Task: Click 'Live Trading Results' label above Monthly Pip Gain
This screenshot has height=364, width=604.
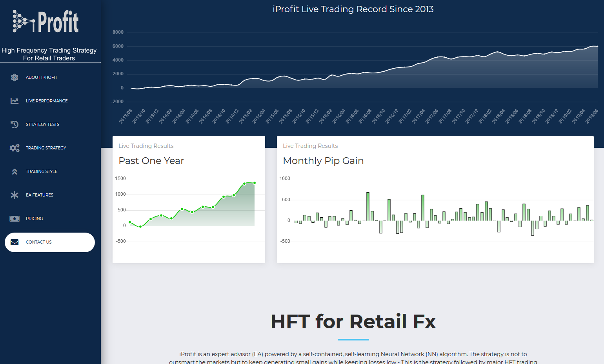Action: (x=310, y=146)
